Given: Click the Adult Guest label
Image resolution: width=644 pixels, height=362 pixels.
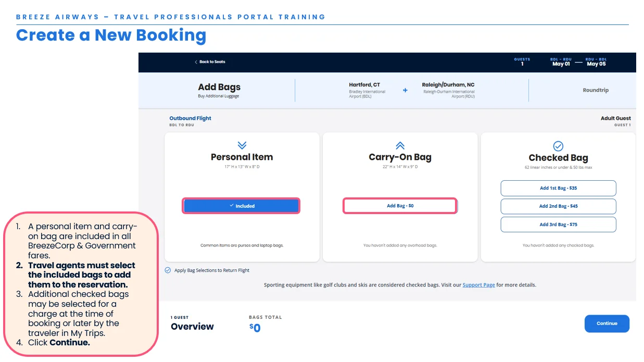Looking at the screenshot, I should click(615, 118).
